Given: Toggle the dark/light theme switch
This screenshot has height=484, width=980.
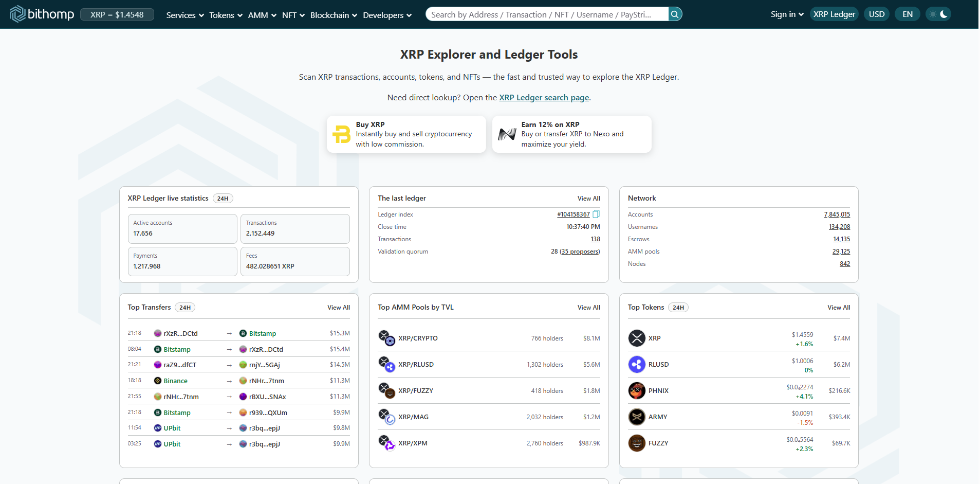Looking at the screenshot, I should [938, 14].
